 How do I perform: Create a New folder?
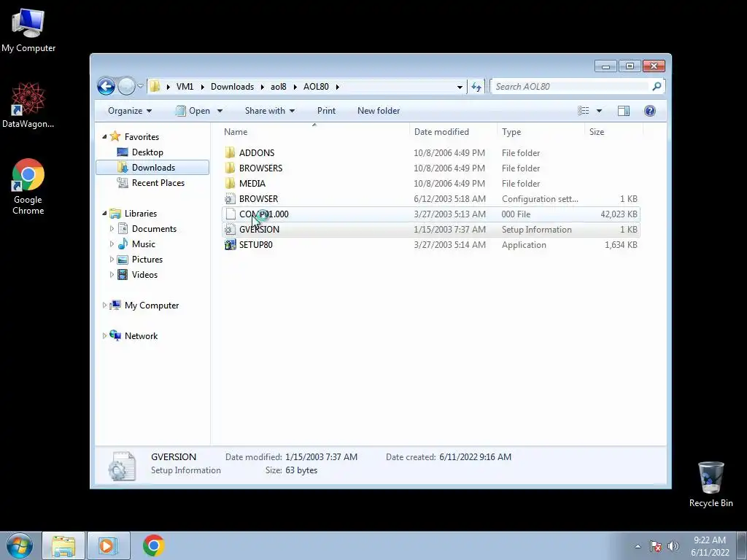coord(379,111)
